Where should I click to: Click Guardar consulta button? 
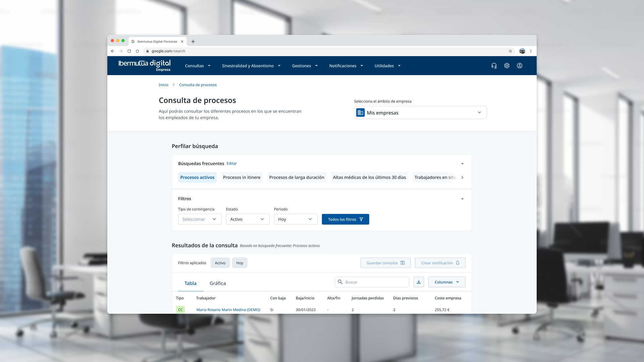coord(385,263)
